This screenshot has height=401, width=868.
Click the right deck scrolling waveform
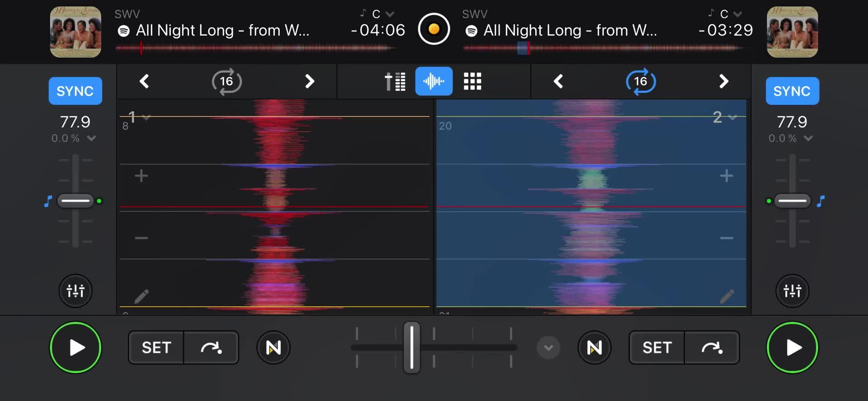point(591,206)
